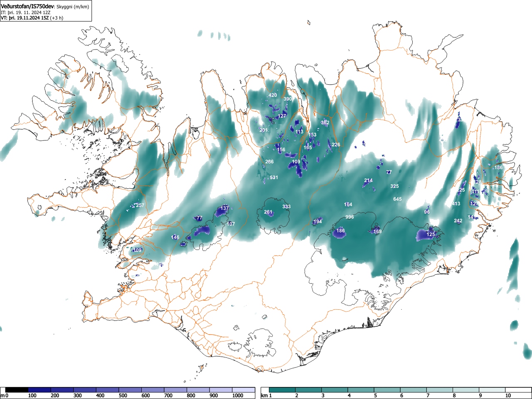Click the visibility value 413

456,204
